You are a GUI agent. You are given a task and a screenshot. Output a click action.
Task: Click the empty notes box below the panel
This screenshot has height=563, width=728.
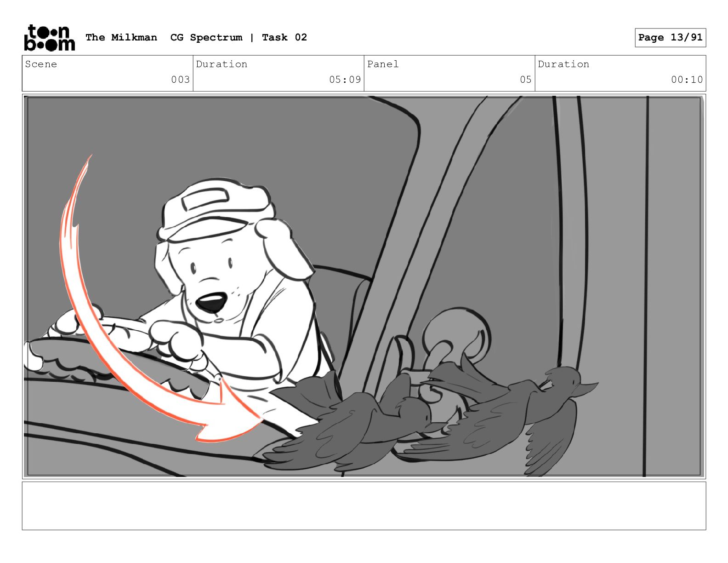364,506
